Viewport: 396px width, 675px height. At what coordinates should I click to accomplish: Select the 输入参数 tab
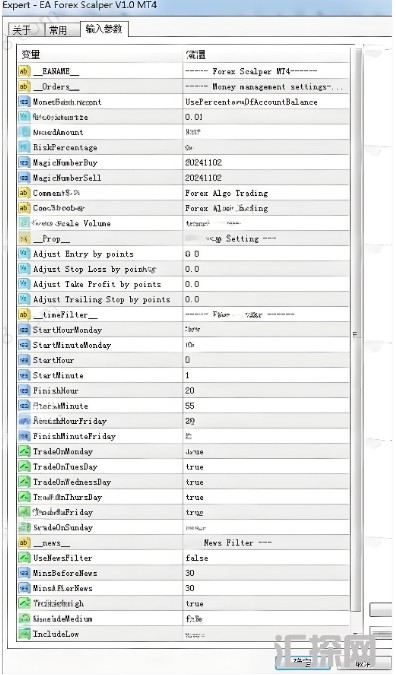point(104,29)
